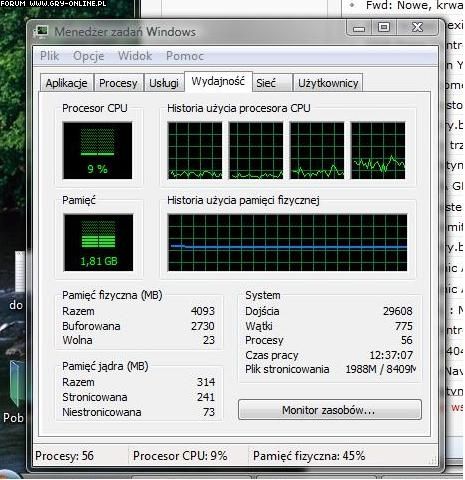Maximize the Task Manager window
465x480 pixels.
pos(384,27)
